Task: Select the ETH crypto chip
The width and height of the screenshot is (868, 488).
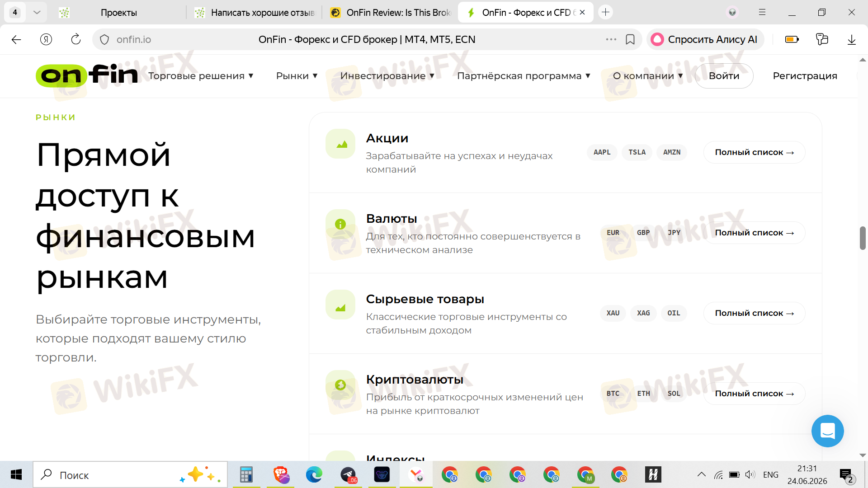Action: 643,394
